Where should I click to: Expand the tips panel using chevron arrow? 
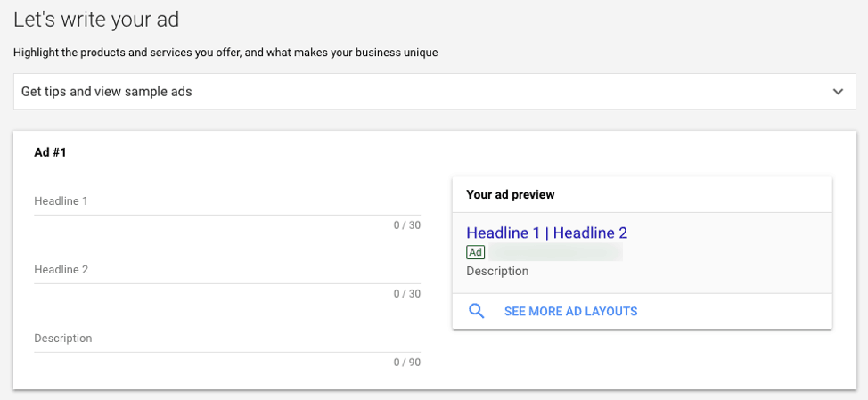tap(838, 92)
